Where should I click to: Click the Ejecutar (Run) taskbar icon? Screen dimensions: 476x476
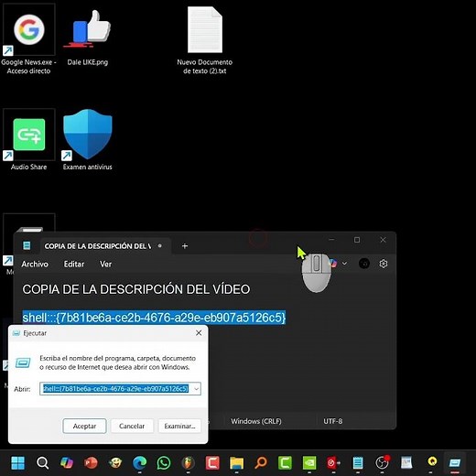(x=455, y=463)
